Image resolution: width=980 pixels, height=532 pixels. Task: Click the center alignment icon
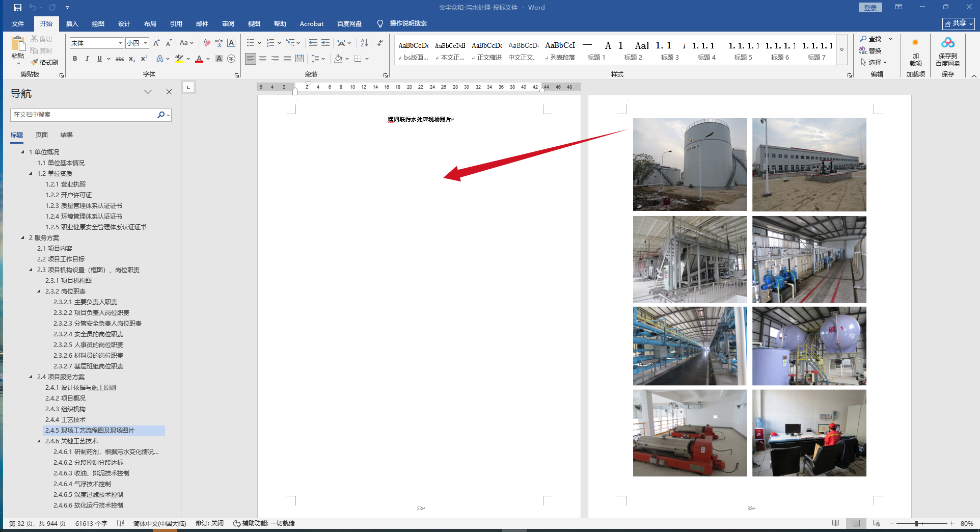click(263, 59)
